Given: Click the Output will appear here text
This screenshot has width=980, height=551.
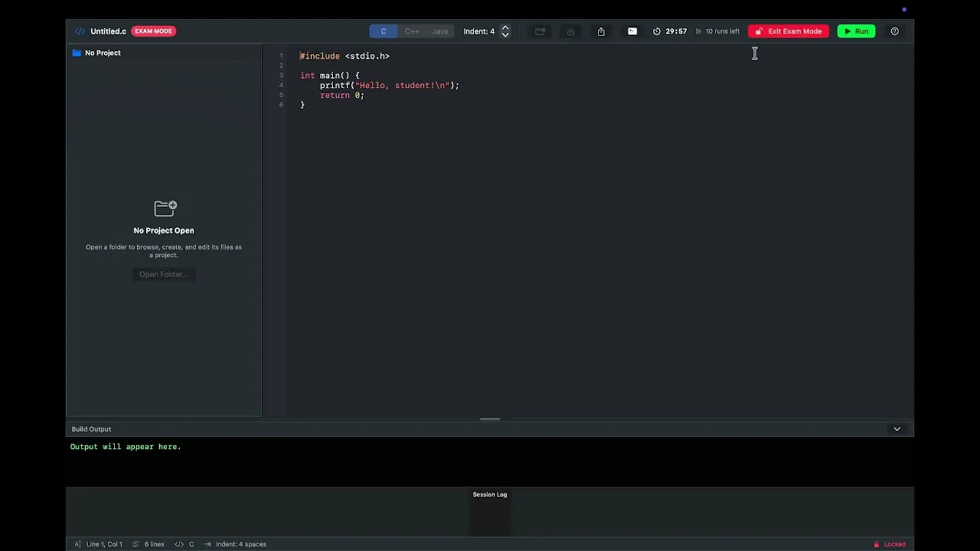Looking at the screenshot, I should click(x=126, y=447).
